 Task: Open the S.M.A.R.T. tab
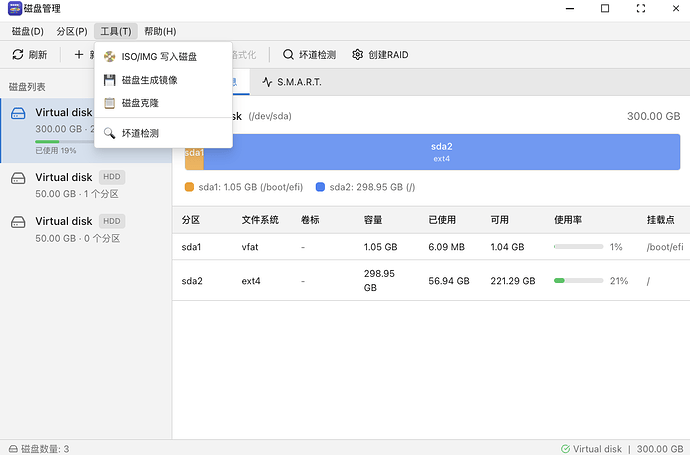[291, 82]
